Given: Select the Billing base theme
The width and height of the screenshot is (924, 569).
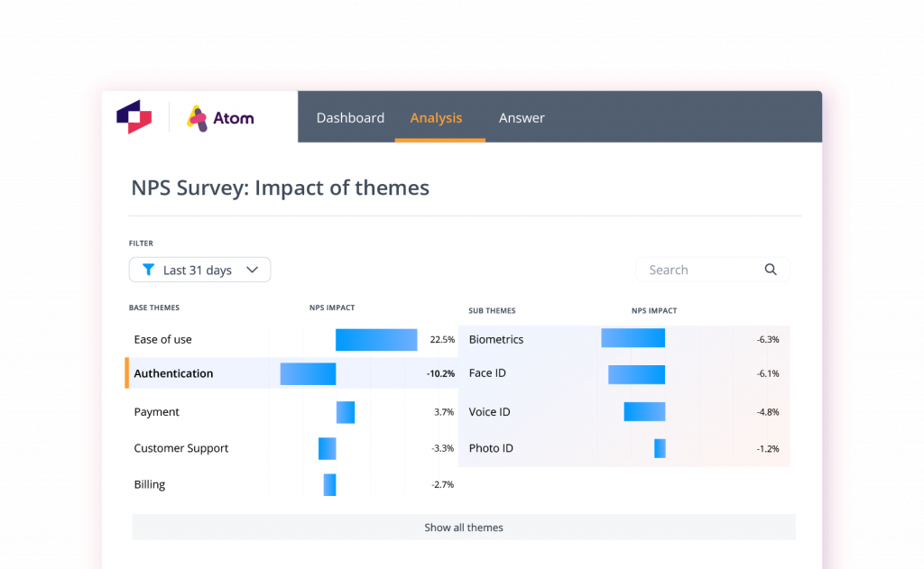Looking at the screenshot, I should (x=149, y=483).
